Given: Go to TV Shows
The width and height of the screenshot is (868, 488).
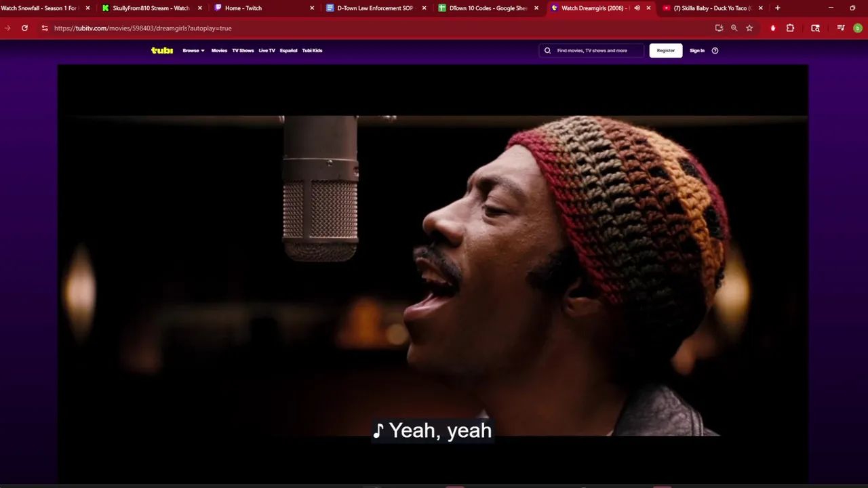Looking at the screenshot, I should 243,50.
